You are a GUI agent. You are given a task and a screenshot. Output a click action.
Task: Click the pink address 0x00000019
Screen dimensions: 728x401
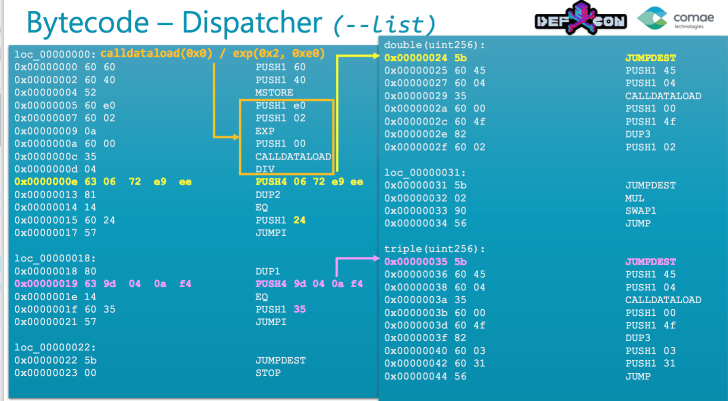coord(46,284)
